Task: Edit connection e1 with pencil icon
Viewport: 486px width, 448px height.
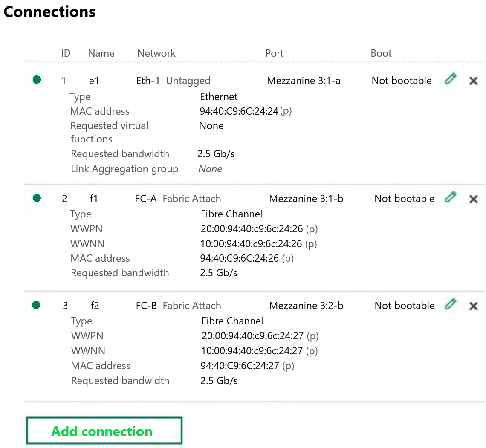Action: (x=450, y=79)
